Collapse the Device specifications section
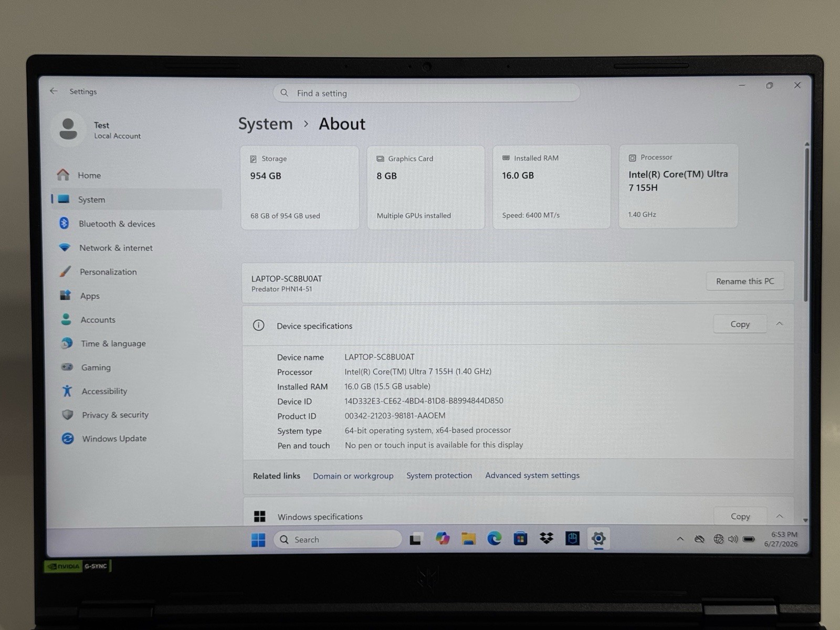The height and width of the screenshot is (630, 840). [x=780, y=324]
